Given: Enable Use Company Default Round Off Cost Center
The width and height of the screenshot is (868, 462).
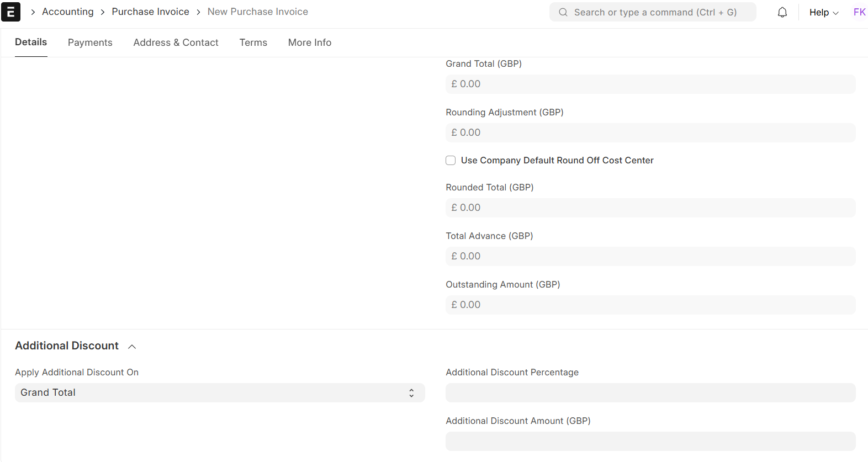Looking at the screenshot, I should tap(451, 161).
